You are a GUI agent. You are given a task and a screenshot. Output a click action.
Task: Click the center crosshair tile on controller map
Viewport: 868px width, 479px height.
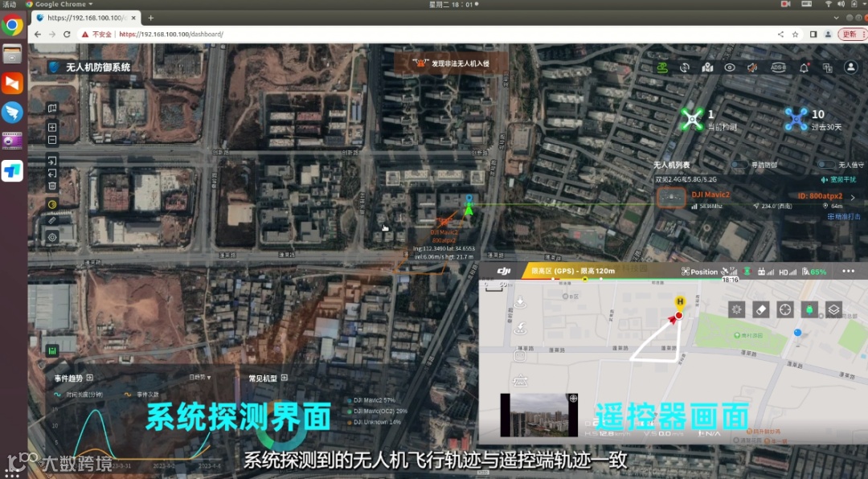785,309
